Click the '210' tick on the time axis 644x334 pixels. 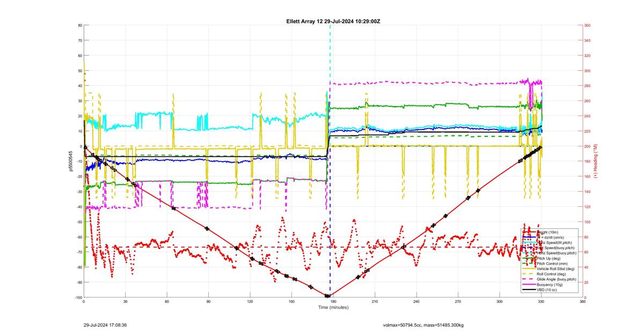375,302
